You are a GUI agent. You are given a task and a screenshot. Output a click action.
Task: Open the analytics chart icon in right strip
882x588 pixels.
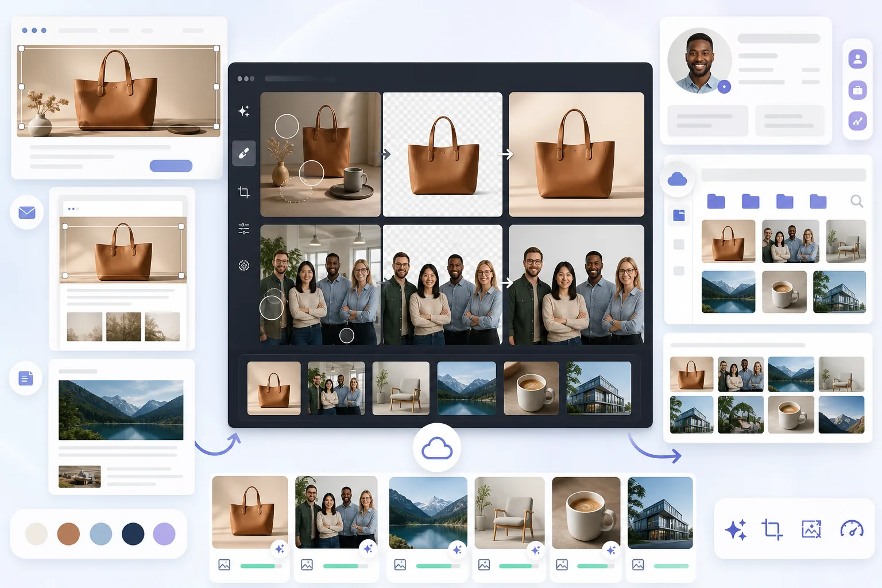[x=857, y=121]
